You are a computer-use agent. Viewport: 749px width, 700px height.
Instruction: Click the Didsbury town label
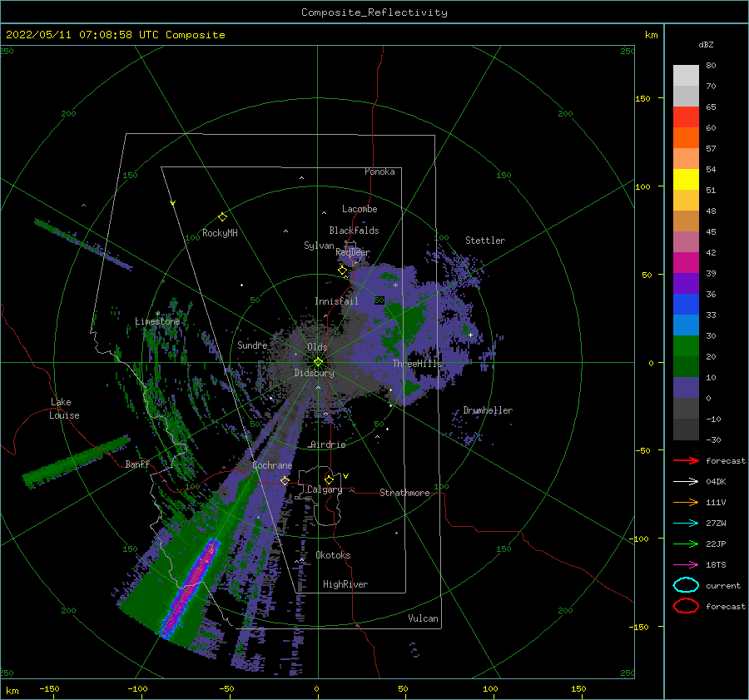pyautogui.click(x=315, y=373)
